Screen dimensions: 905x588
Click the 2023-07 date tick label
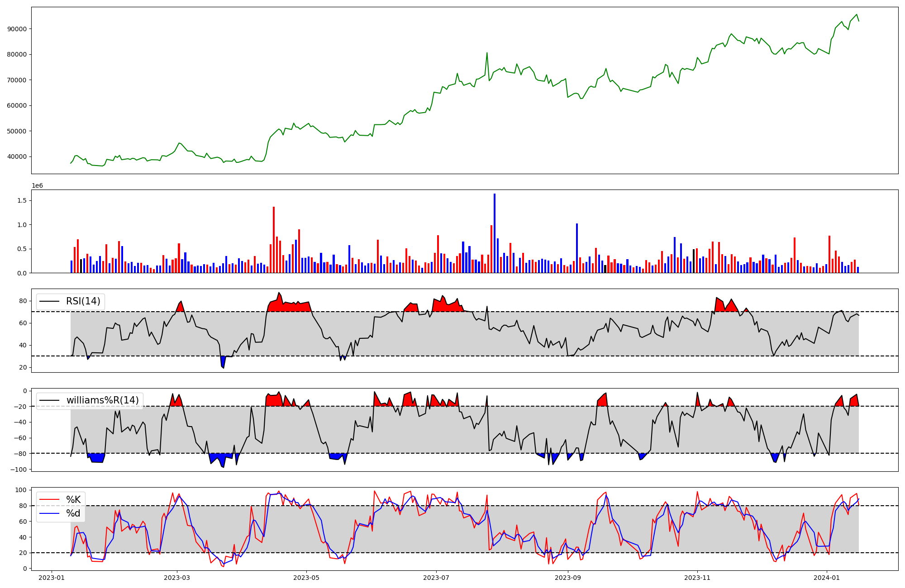[x=436, y=578]
